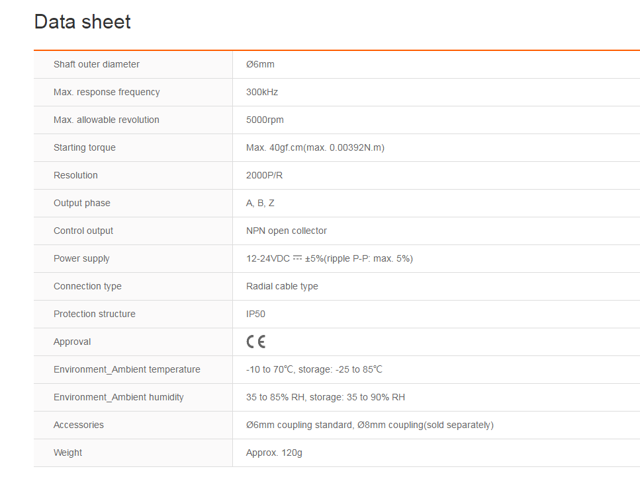Click the 5000rpm allowable revolution value
The height and width of the screenshot is (480, 640).
[x=265, y=120]
